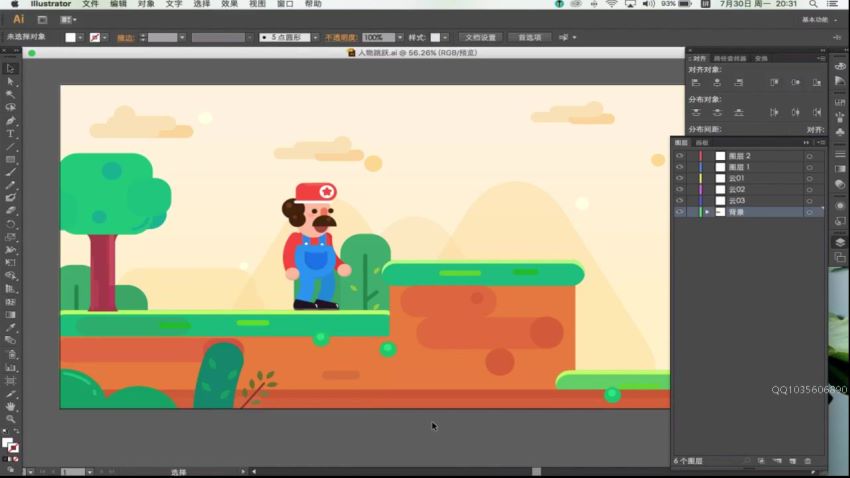This screenshot has width=850, height=478.
Task: Click delete layer trash icon
Action: [x=807, y=461]
